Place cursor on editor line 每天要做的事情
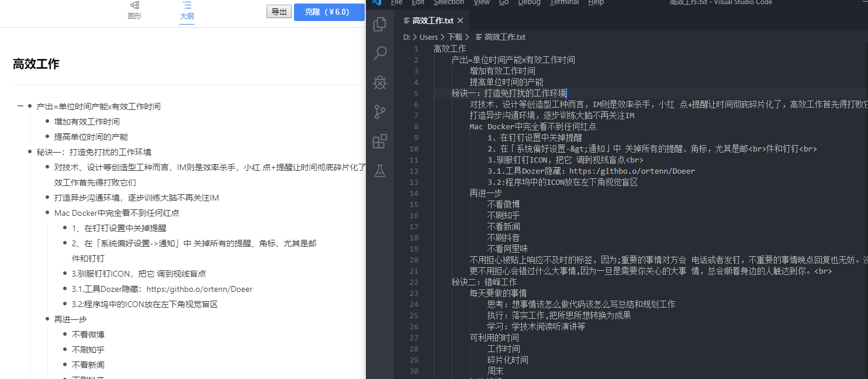The width and height of the screenshot is (868, 379). click(498, 293)
